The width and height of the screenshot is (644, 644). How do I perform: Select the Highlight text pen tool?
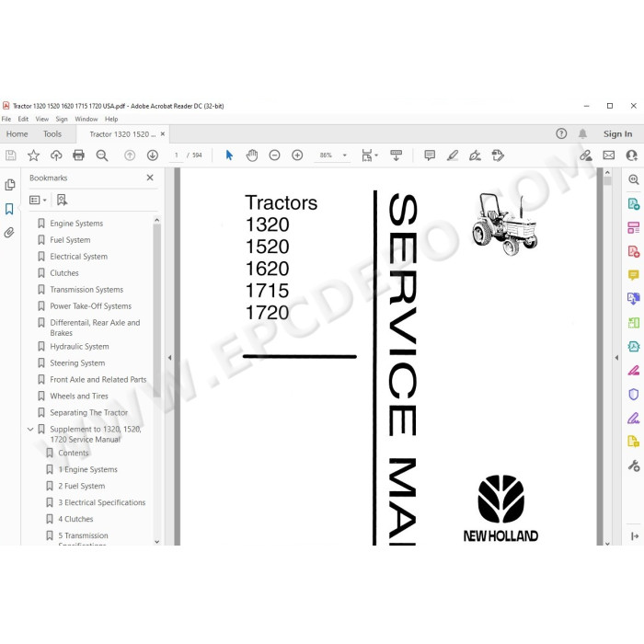[453, 155]
